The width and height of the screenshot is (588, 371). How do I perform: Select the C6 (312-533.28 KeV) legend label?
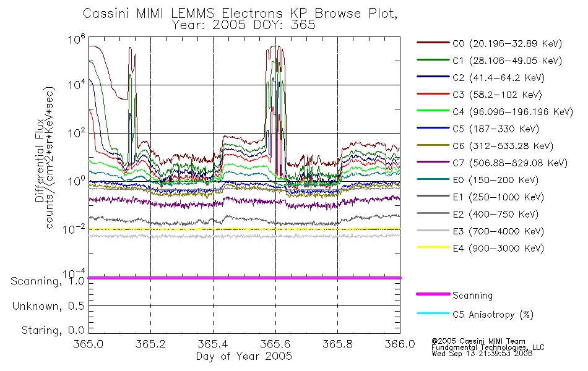click(x=503, y=146)
